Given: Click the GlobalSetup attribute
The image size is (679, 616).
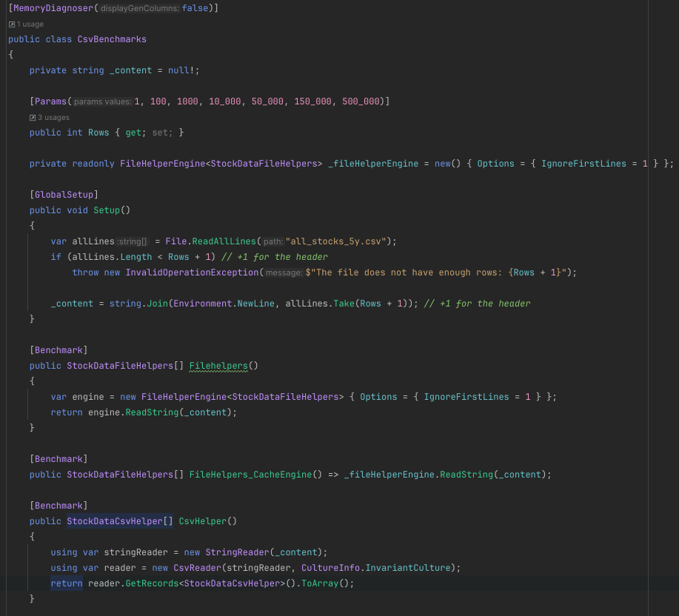Looking at the screenshot, I should click(x=64, y=195).
